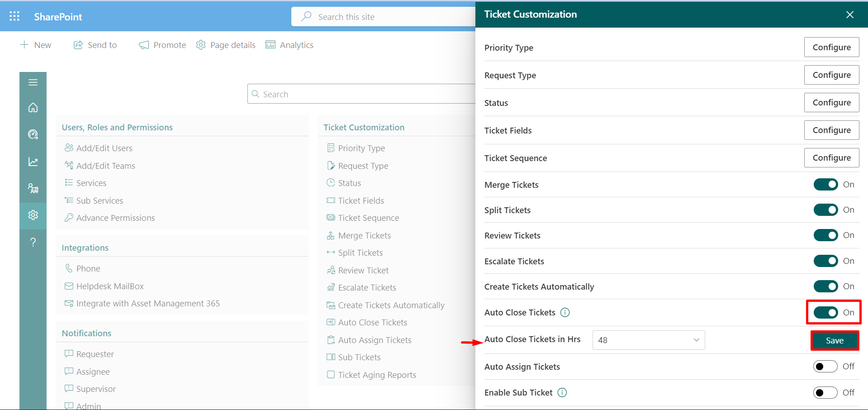868x410 pixels.
Task: Click the Send to share icon
Action: click(x=78, y=45)
